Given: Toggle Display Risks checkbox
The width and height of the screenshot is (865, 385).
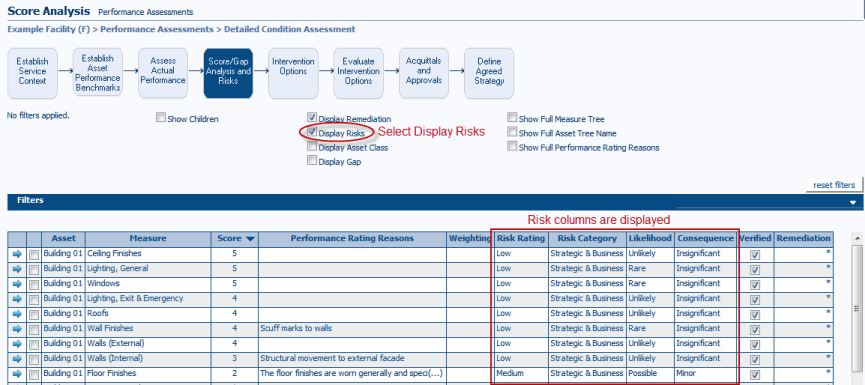Looking at the screenshot, I should [x=312, y=132].
